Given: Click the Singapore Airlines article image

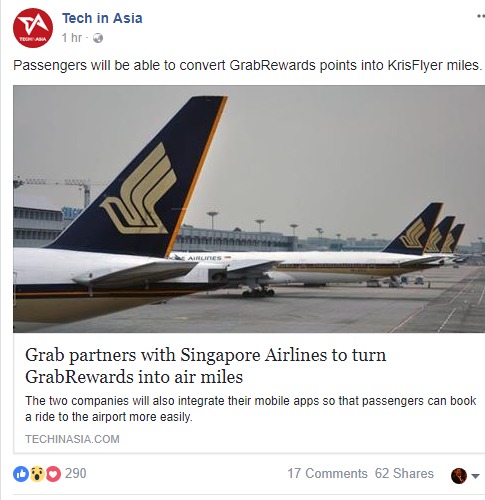Looking at the screenshot, I should (249, 209).
